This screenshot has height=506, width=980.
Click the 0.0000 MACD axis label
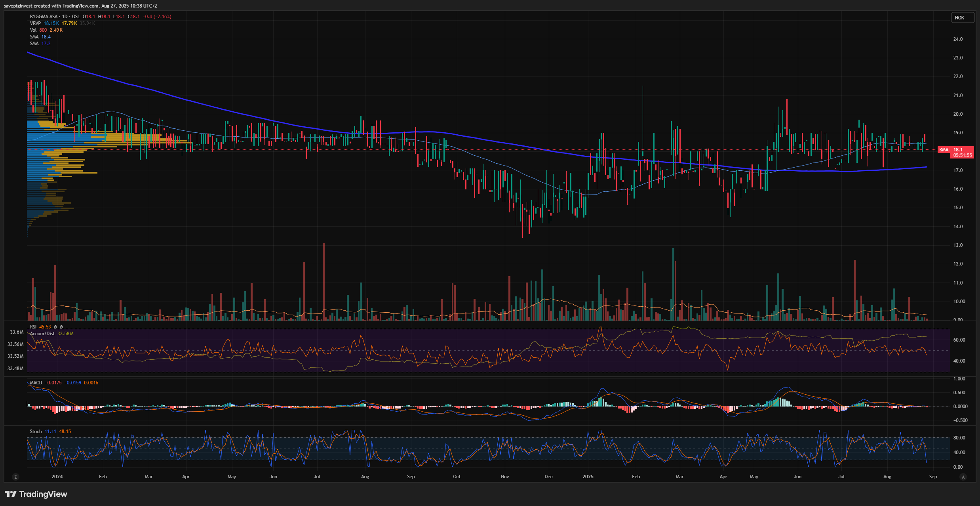coord(960,407)
